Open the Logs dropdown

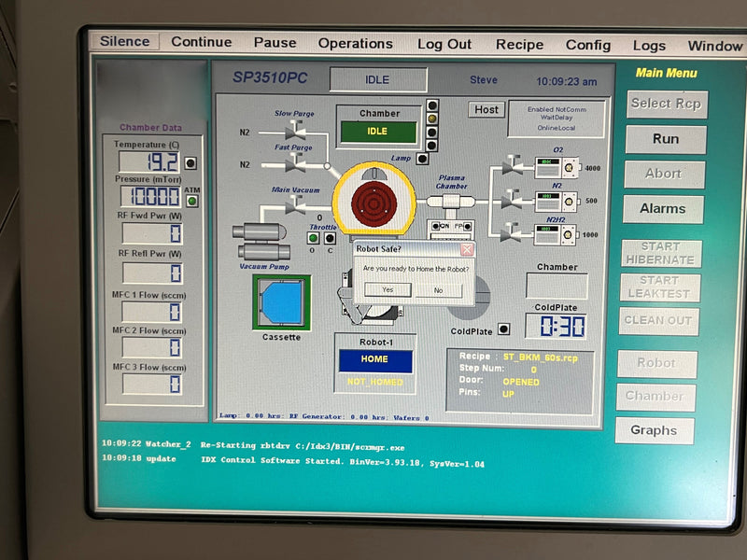point(648,45)
